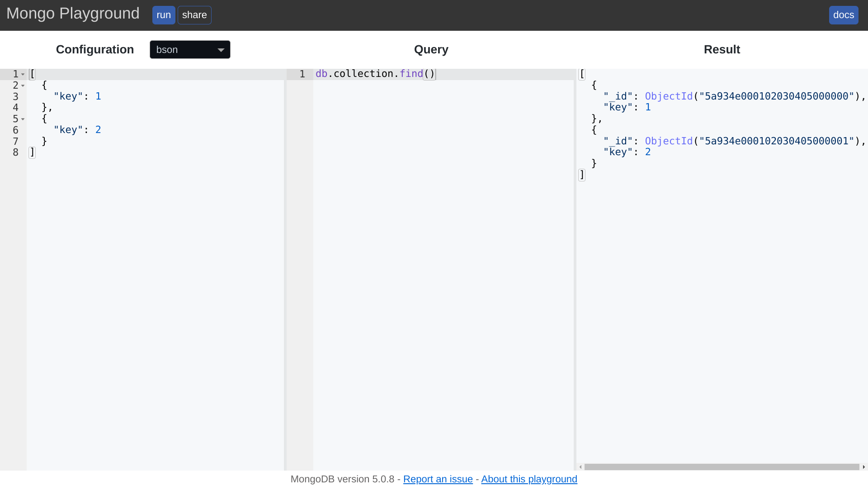Click the "key": 2 line in configuration
The width and height of the screenshot is (868, 500).
point(77,130)
